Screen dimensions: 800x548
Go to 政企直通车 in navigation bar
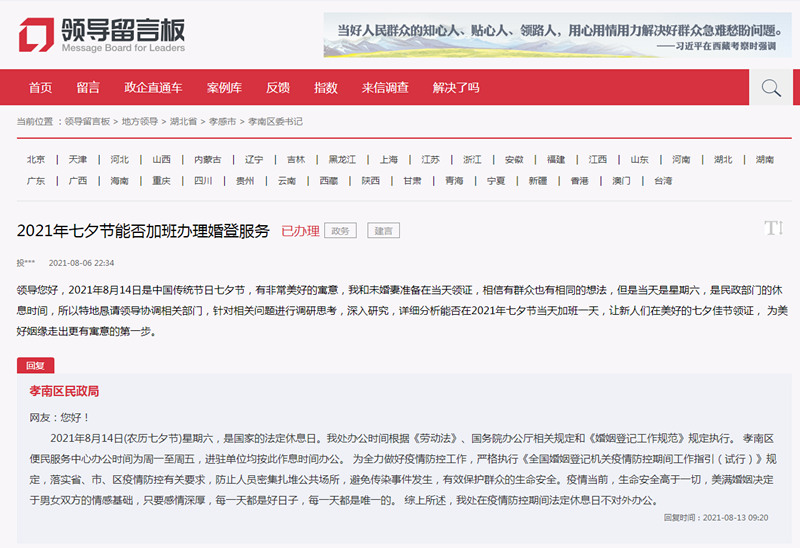pos(153,88)
